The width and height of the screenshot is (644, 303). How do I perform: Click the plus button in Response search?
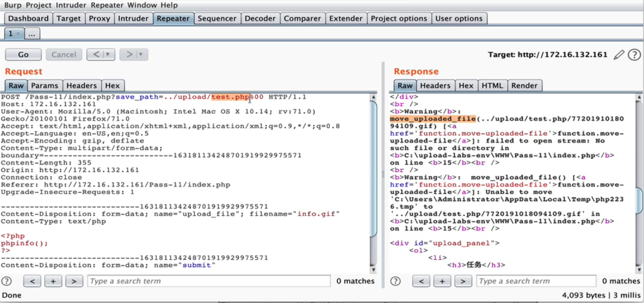[x=442, y=281]
